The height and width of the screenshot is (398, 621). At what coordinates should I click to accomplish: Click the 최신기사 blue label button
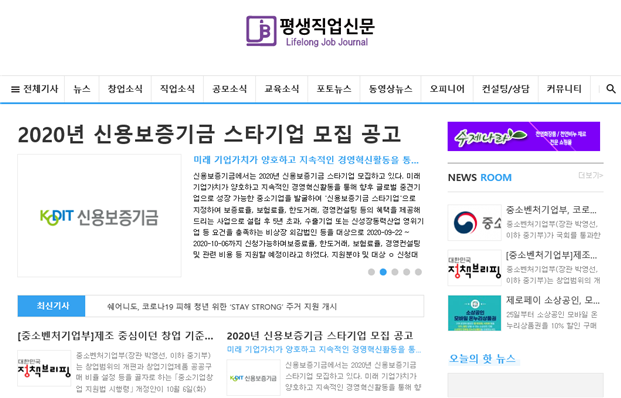coord(51,306)
